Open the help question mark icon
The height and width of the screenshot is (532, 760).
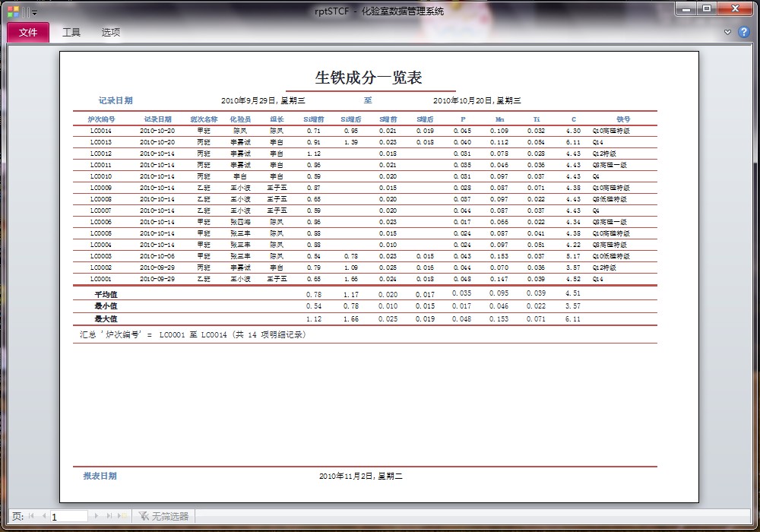tap(743, 32)
